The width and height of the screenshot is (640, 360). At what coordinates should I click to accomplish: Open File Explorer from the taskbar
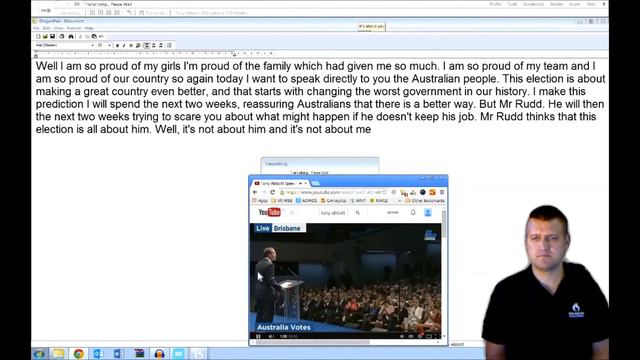(x=58, y=353)
